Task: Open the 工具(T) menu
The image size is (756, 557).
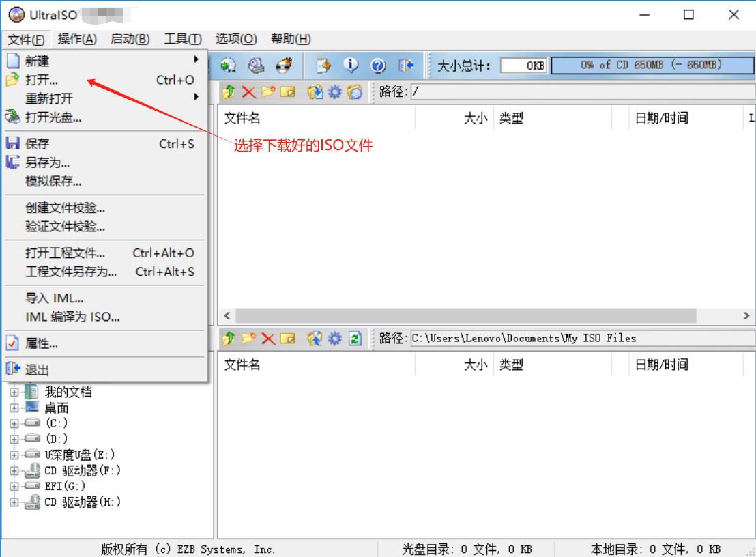Action: point(183,39)
